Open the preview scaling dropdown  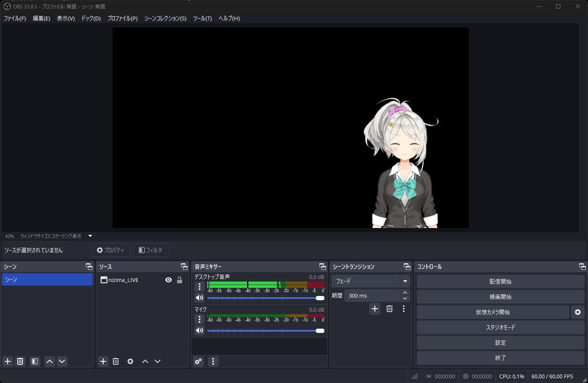pos(90,236)
